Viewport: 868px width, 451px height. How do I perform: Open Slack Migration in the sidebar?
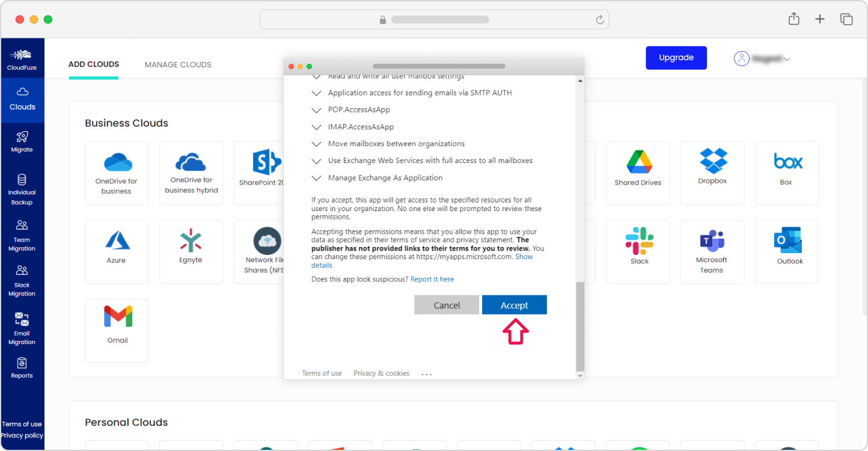coord(22,281)
